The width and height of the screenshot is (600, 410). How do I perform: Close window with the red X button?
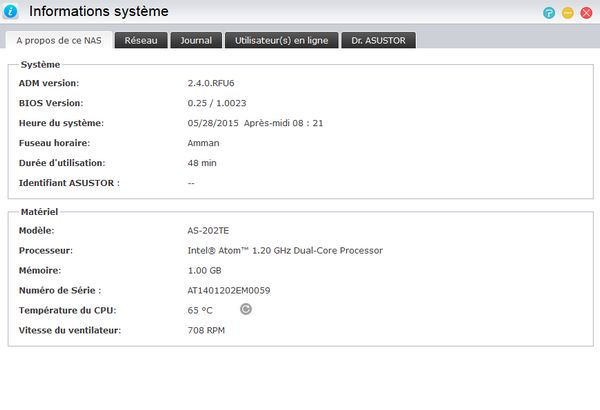click(586, 13)
